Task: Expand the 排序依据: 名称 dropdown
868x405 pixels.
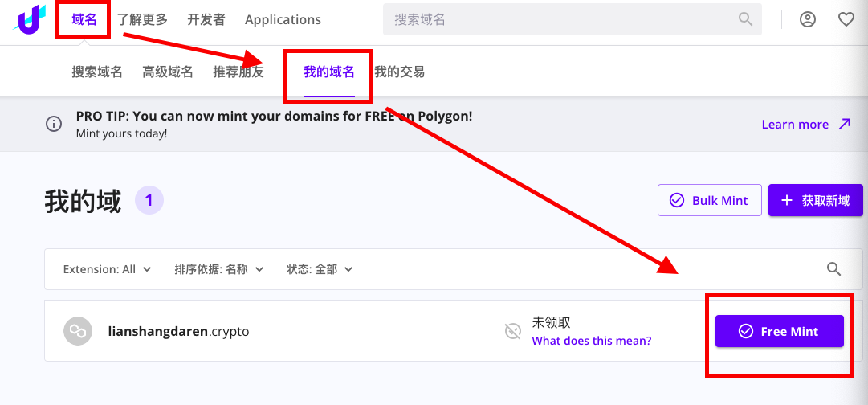Action: click(x=219, y=269)
